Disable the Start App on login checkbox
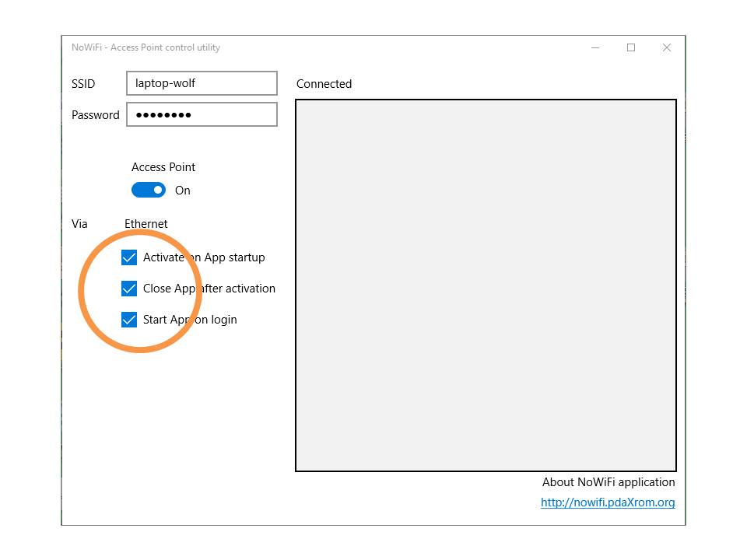 pyautogui.click(x=129, y=320)
